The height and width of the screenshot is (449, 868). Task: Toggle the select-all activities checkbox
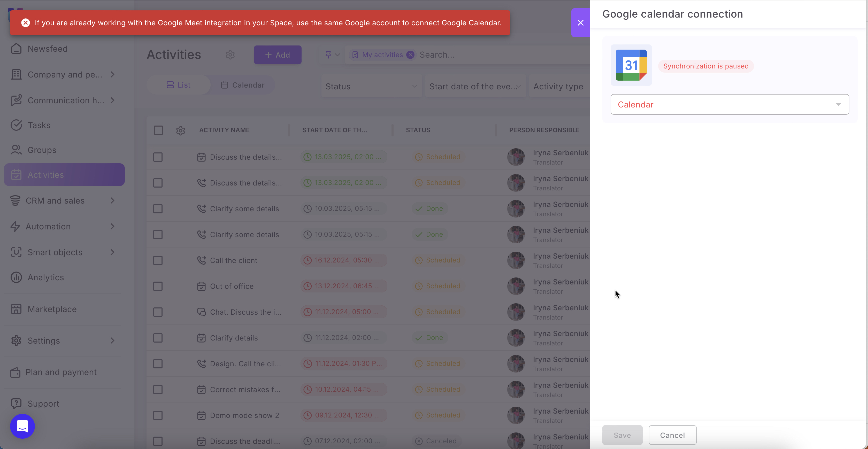[x=158, y=130]
